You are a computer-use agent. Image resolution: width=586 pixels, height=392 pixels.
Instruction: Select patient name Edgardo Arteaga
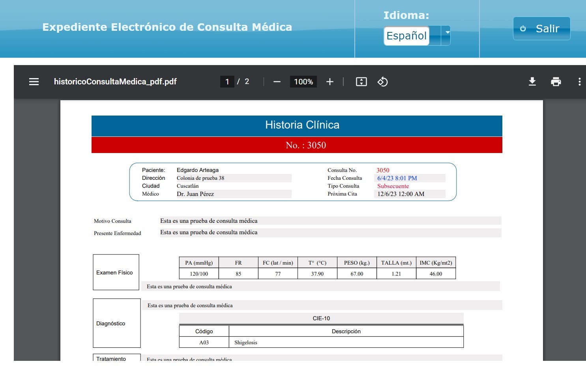pyautogui.click(x=198, y=170)
